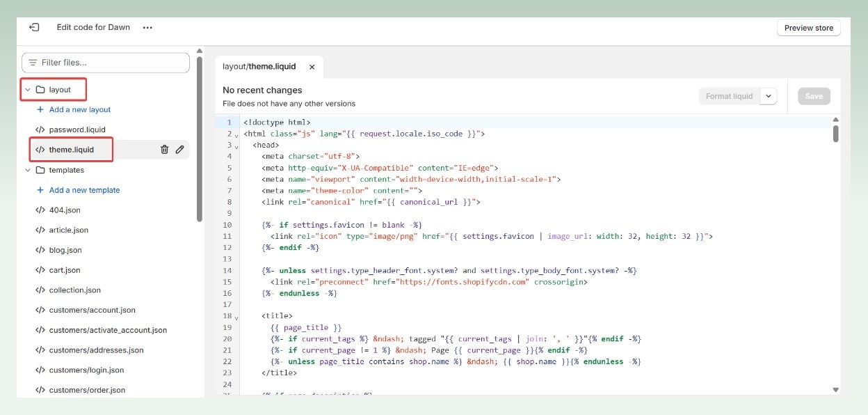Screen dimensions: 868x415
Task: Fold the head tag at line 3
Action: (x=236, y=146)
